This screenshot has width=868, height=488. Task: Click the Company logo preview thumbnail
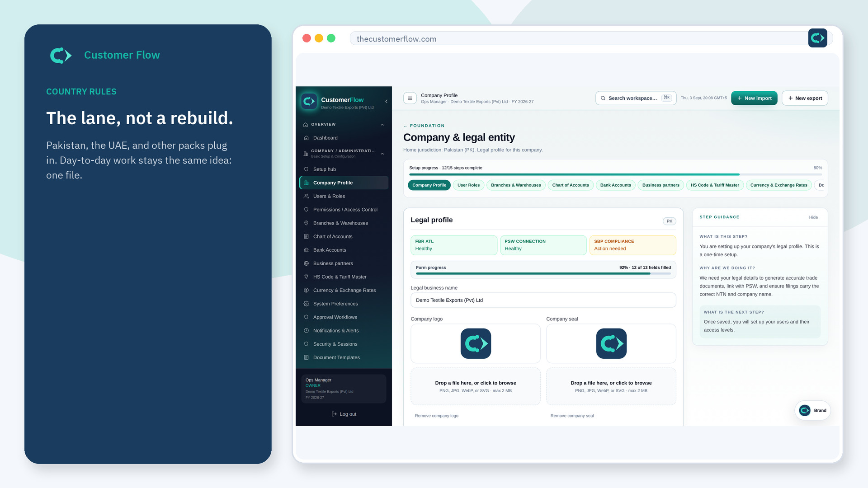point(476,343)
